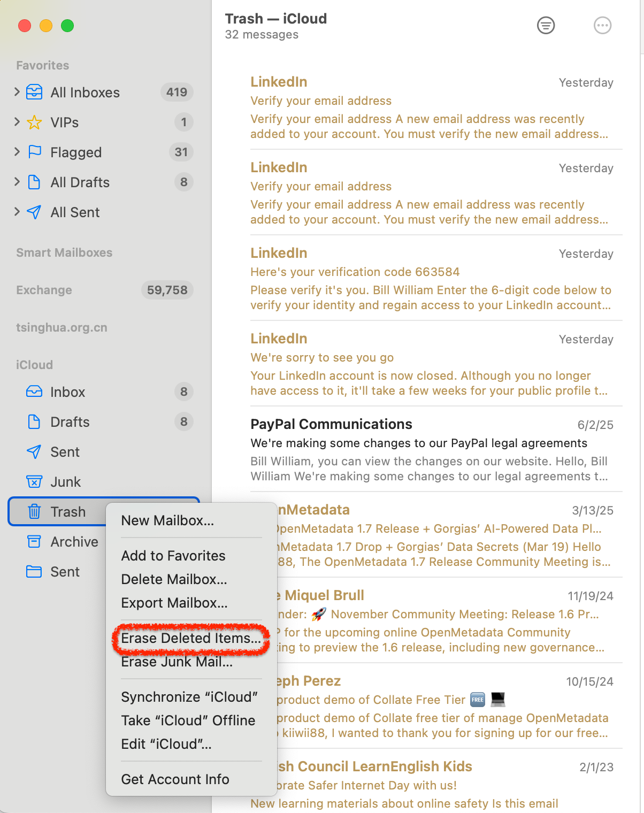Expand the All Sent chevron
Image resolution: width=644 pixels, height=813 pixels.
pyautogui.click(x=17, y=212)
